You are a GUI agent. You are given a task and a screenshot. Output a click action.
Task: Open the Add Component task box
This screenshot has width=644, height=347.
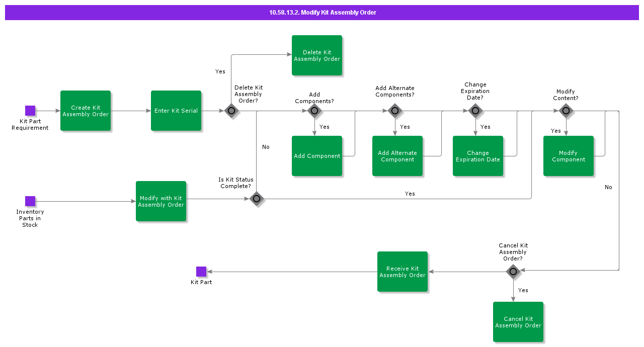point(317,156)
